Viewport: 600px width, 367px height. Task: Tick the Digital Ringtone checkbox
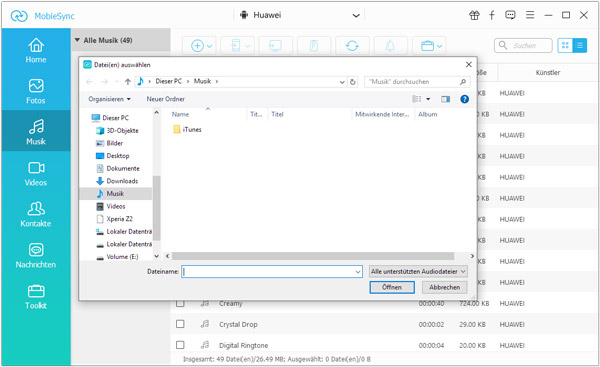pyautogui.click(x=180, y=345)
